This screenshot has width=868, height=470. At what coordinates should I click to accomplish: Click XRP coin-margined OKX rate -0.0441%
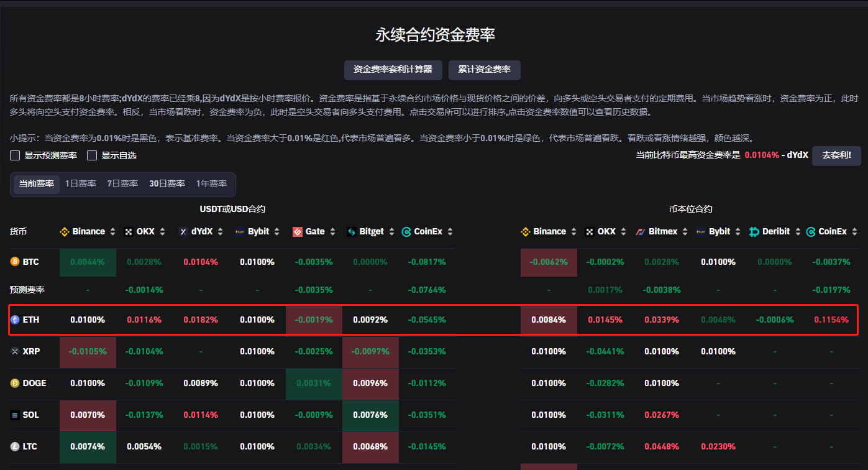tap(605, 352)
